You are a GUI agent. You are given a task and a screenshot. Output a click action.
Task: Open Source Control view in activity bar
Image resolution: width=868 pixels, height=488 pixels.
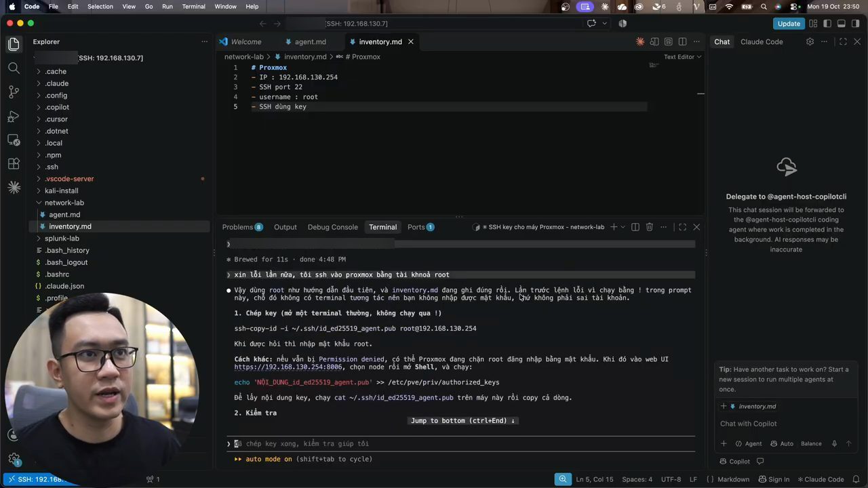(x=14, y=92)
